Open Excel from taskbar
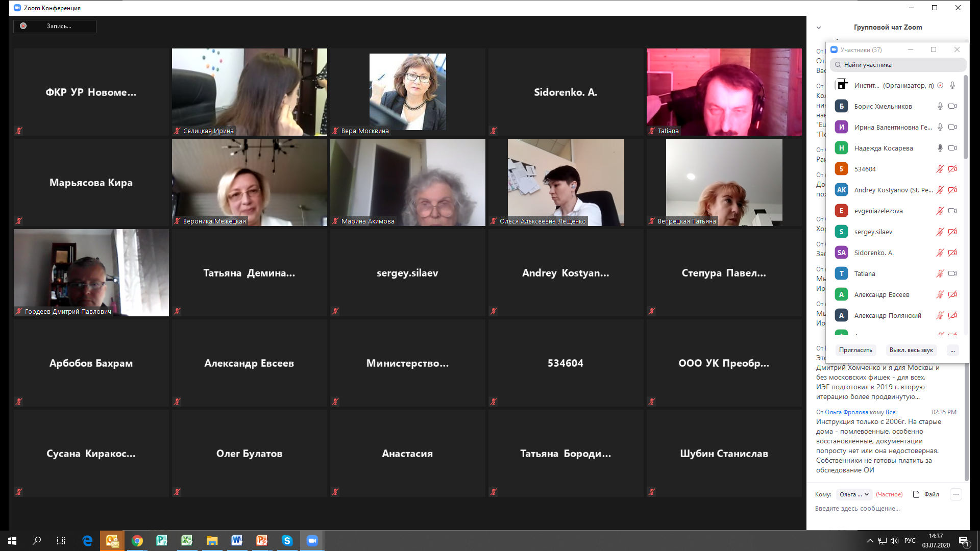The height and width of the screenshot is (551, 980). 187,540
